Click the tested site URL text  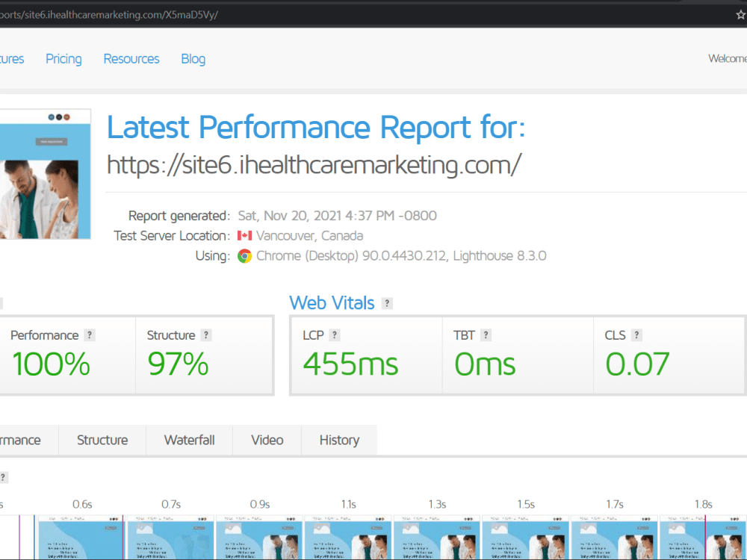[314, 165]
